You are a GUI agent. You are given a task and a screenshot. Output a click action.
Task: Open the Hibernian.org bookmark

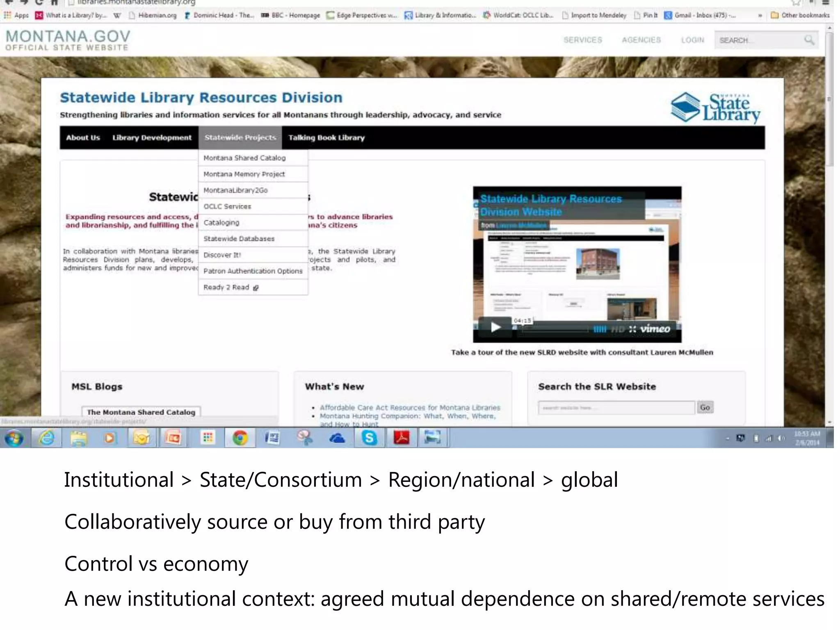coord(153,16)
